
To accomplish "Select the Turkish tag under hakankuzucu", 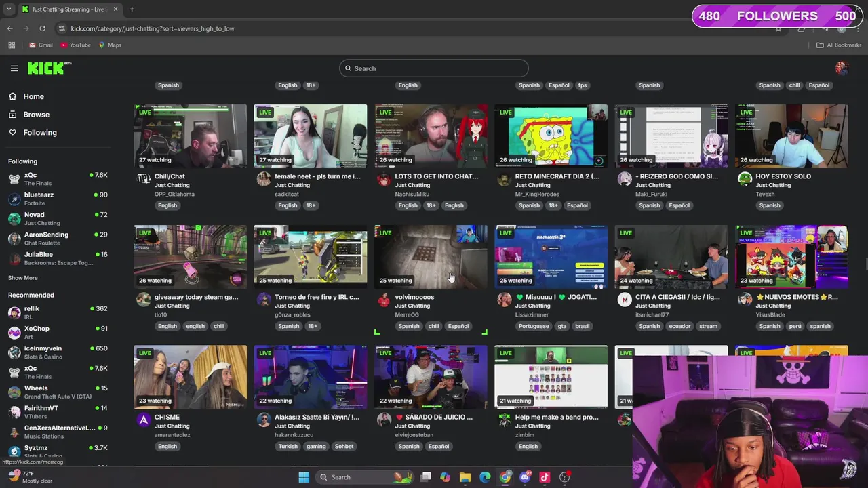I will tap(288, 447).
